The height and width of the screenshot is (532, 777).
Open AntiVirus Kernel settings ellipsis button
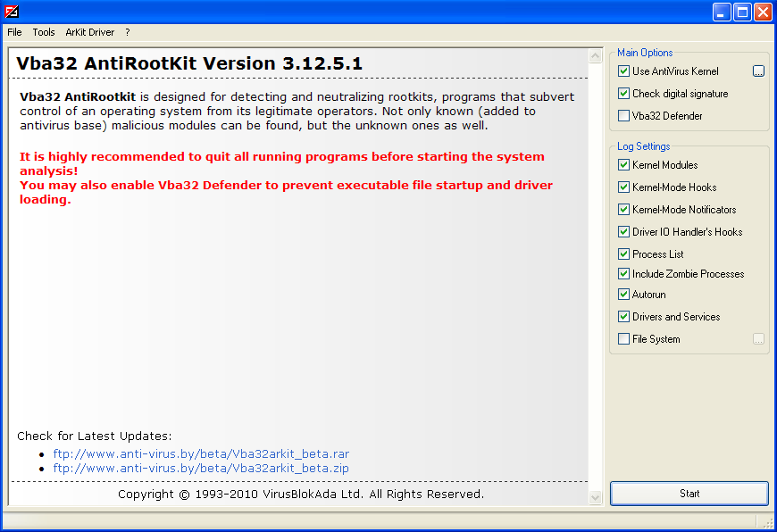point(758,71)
